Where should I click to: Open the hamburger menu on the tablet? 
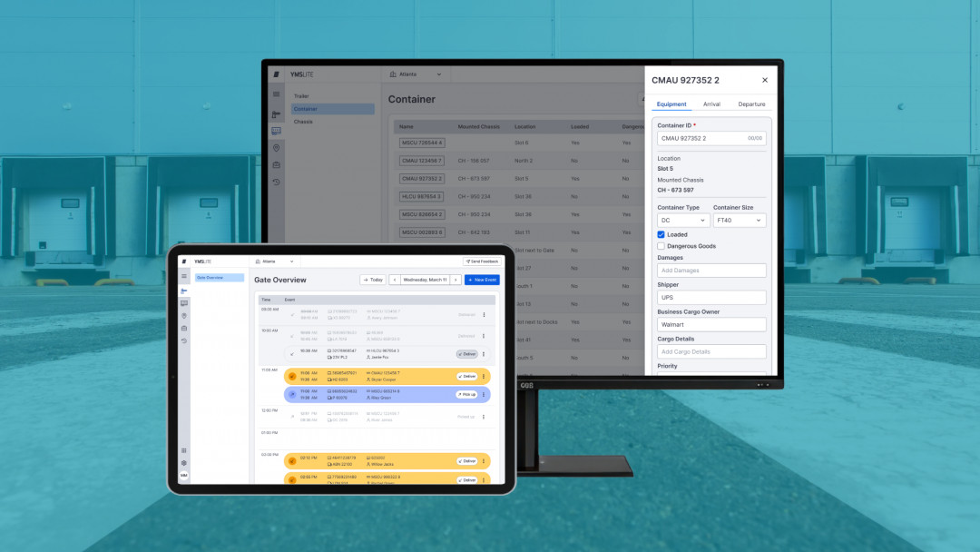click(184, 276)
